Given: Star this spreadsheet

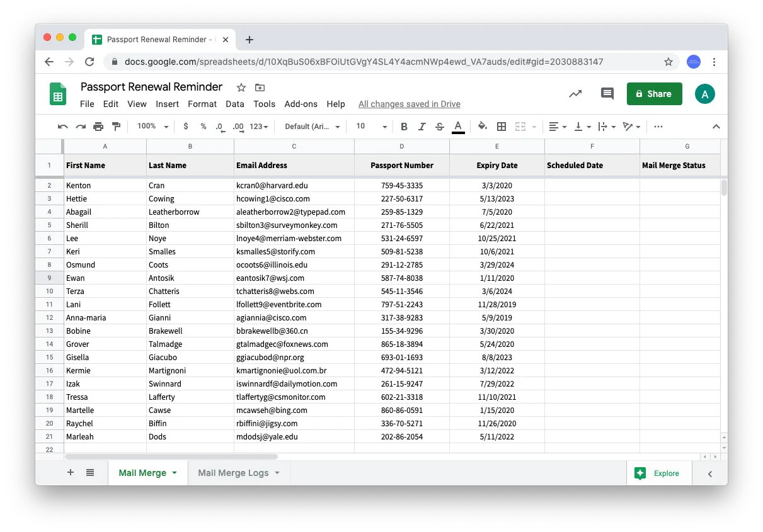Looking at the screenshot, I should click(x=241, y=88).
